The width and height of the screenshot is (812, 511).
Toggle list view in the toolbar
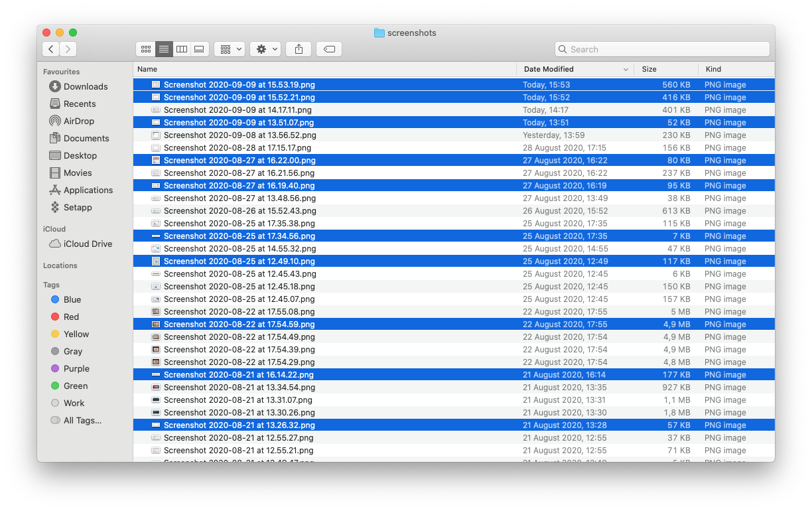pos(164,48)
